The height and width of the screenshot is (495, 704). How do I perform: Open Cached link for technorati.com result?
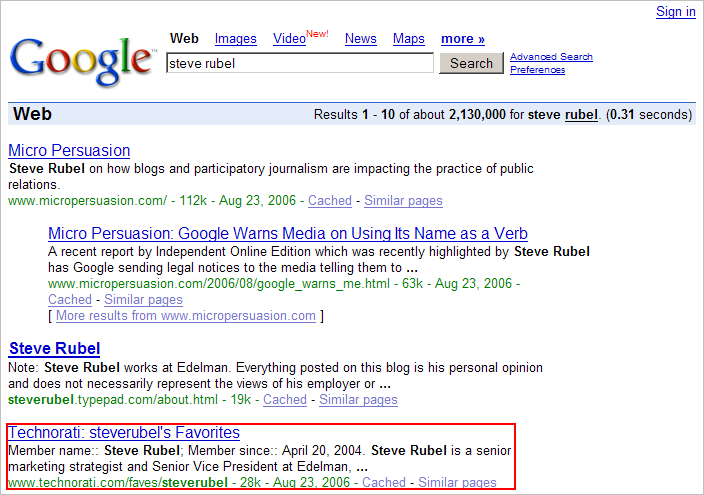(x=384, y=482)
